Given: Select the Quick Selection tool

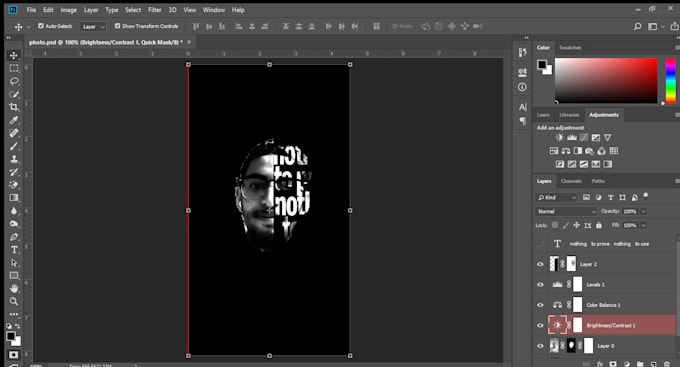Looking at the screenshot, I should pos(14,95).
